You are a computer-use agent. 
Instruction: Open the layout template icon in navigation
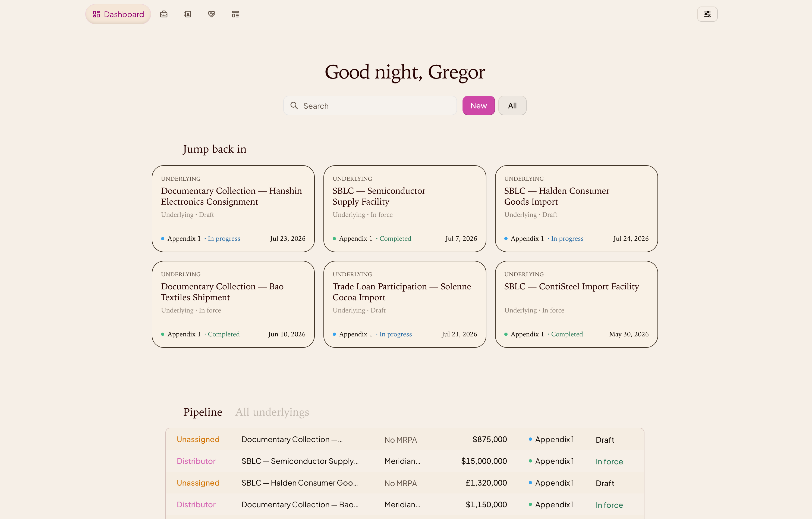[235, 14]
